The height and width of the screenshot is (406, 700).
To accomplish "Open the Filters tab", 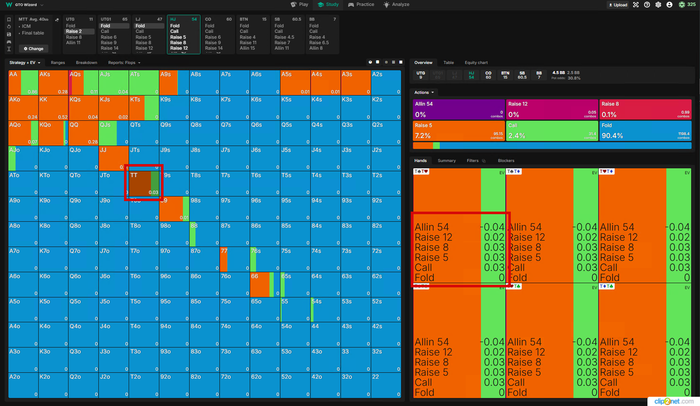I will (472, 160).
